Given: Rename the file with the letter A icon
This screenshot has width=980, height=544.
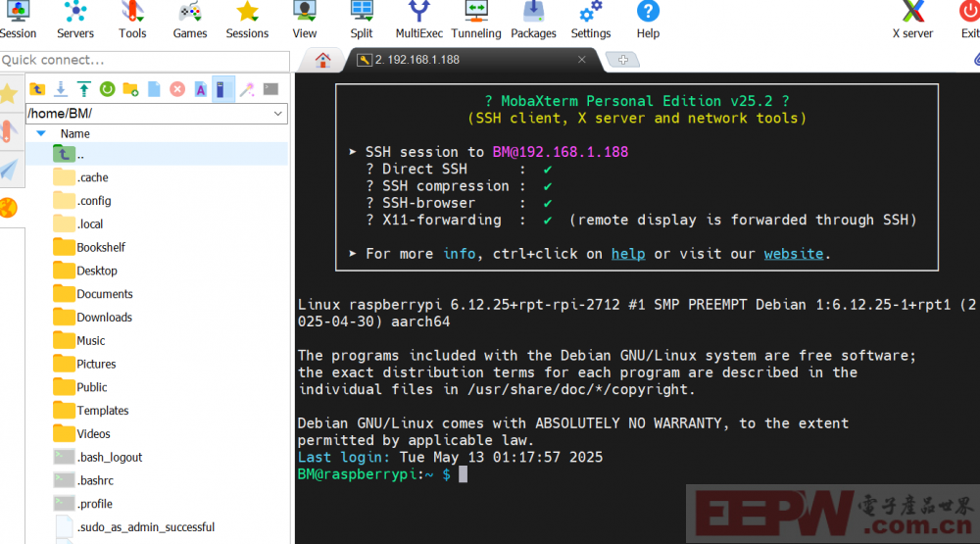Looking at the screenshot, I should pyautogui.click(x=201, y=89).
